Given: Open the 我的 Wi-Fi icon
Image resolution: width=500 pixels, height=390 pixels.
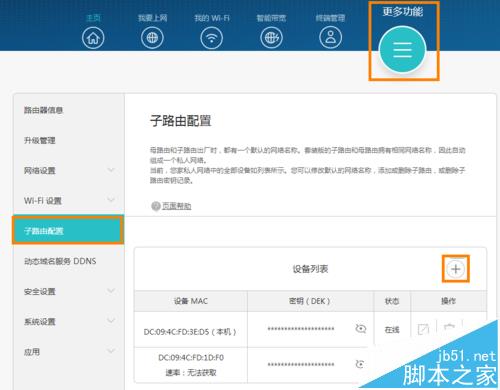Looking at the screenshot, I should [x=211, y=38].
